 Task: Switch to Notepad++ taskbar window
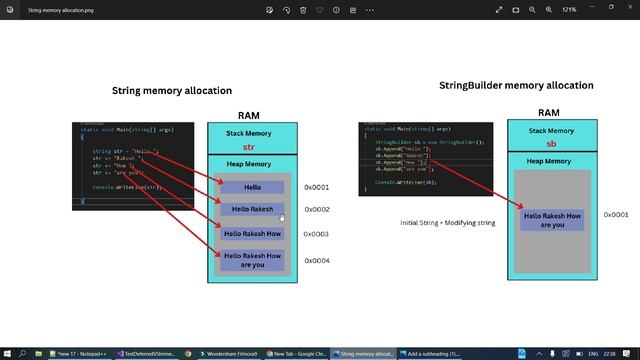tap(79, 354)
